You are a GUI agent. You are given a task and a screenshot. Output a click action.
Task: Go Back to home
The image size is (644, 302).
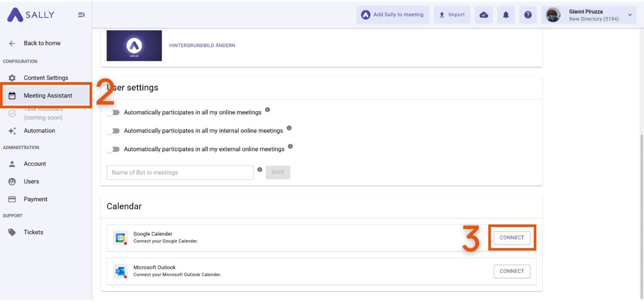(x=42, y=43)
